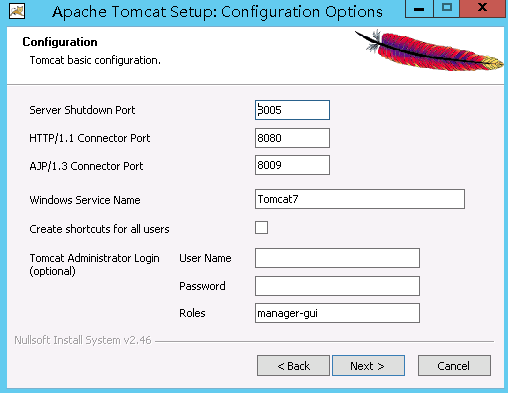Select the Roles field containing manager-gui

click(x=337, y=313)
